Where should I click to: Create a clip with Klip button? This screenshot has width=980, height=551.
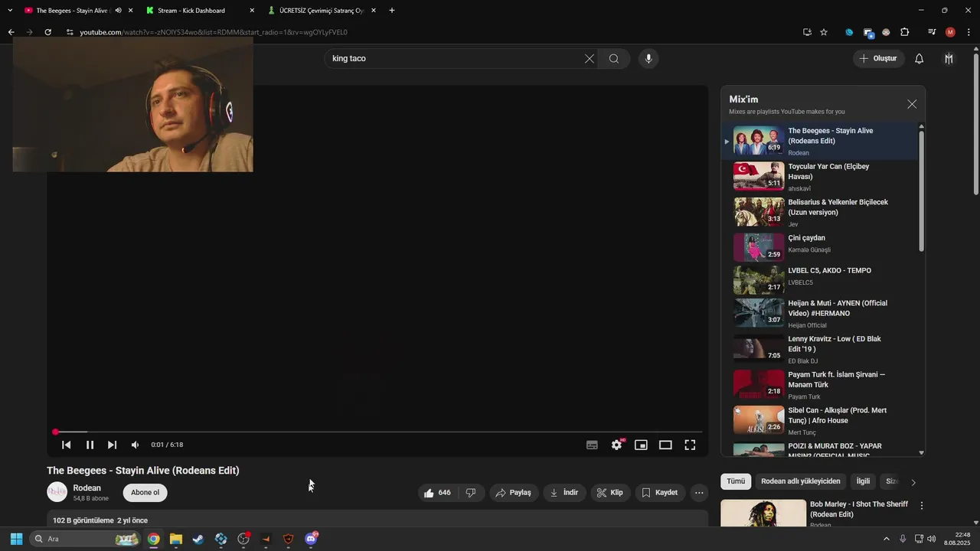[x=610, y=493]
